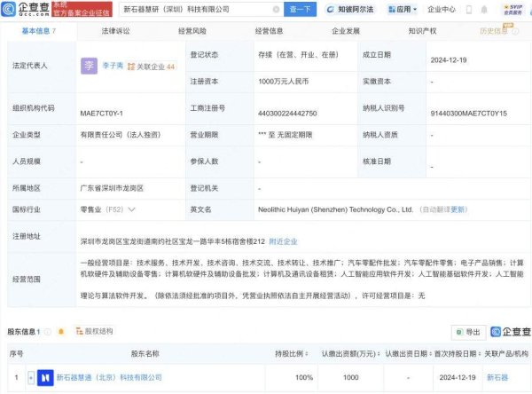Screen dimensions: 532x394
Task: Click the blue logo of shareholder 新石器慧通
Action: pyautogui.click(x=45, y=377)
